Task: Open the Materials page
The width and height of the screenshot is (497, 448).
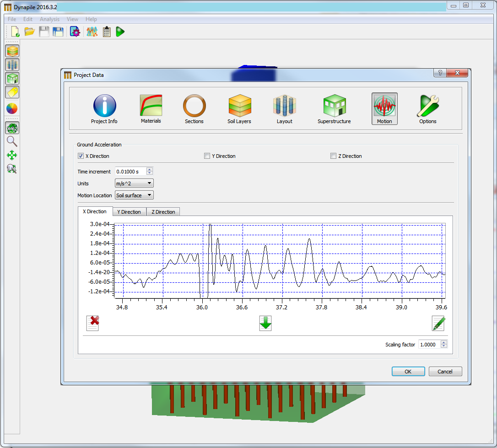Action: tap(151, 109)
